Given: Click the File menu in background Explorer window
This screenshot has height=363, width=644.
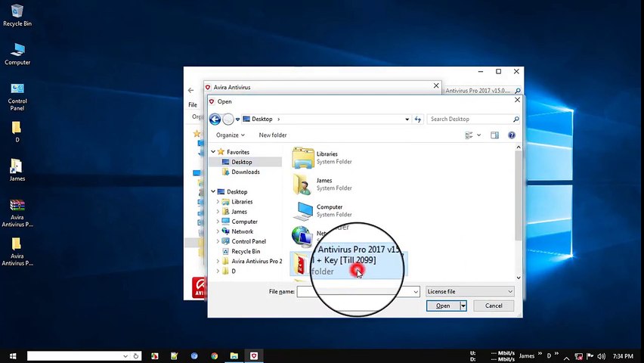Looking at the screenshot, I should coord(193,105).
